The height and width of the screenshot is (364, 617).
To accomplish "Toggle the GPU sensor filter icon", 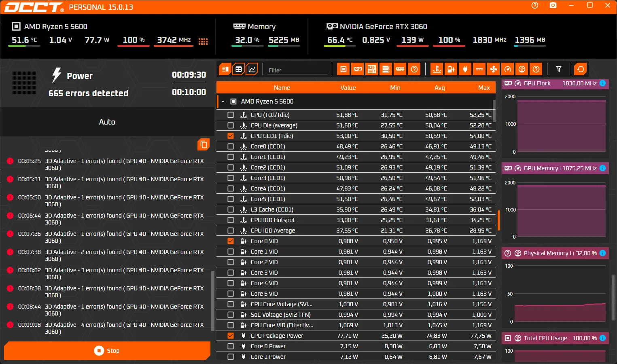I will pos(358,69).
